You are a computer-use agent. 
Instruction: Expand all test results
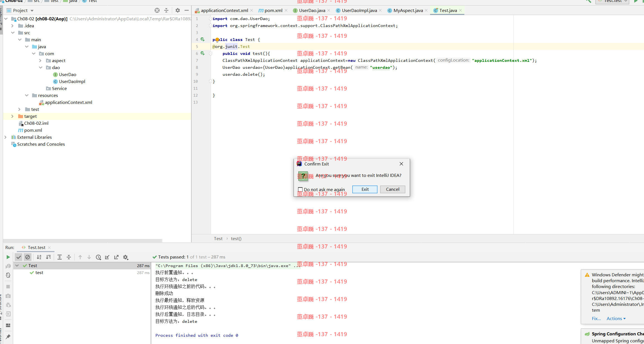[x=60, y=257]
